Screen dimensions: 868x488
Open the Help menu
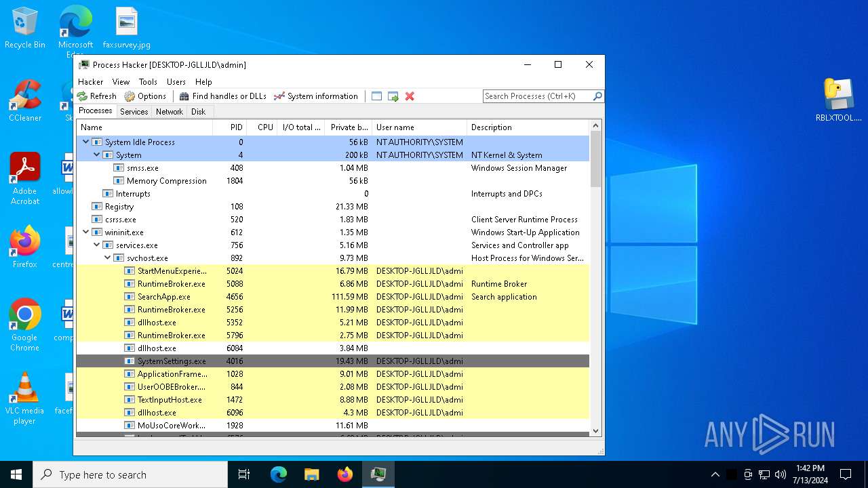pyautogui.click(x=203, y=81)
